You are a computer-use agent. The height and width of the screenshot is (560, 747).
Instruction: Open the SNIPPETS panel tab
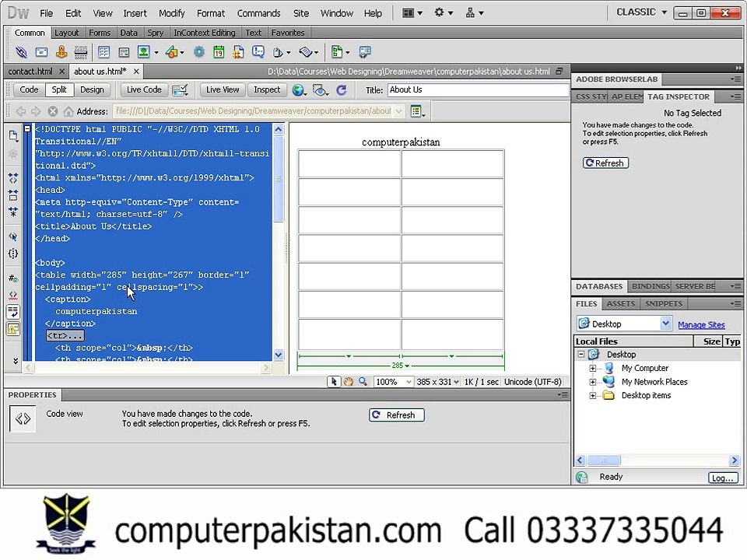pyautogui.click(x=664, y=304)
